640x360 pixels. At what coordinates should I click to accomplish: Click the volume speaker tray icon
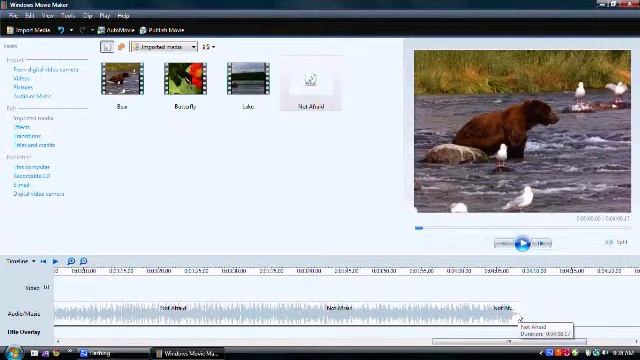605,353
